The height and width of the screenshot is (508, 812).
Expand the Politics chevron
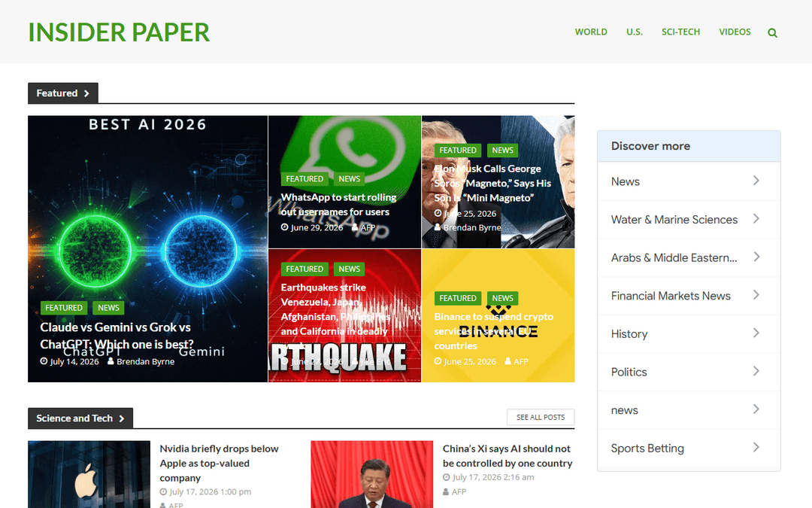click(756, 371)
